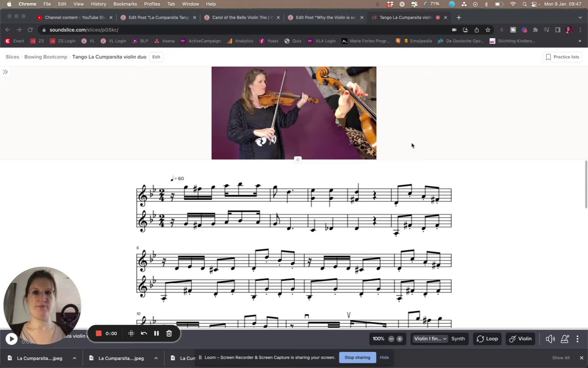
Task: Show more bookmarks with the double chevron
Action: pyautogui.click(x=580, y=41)
